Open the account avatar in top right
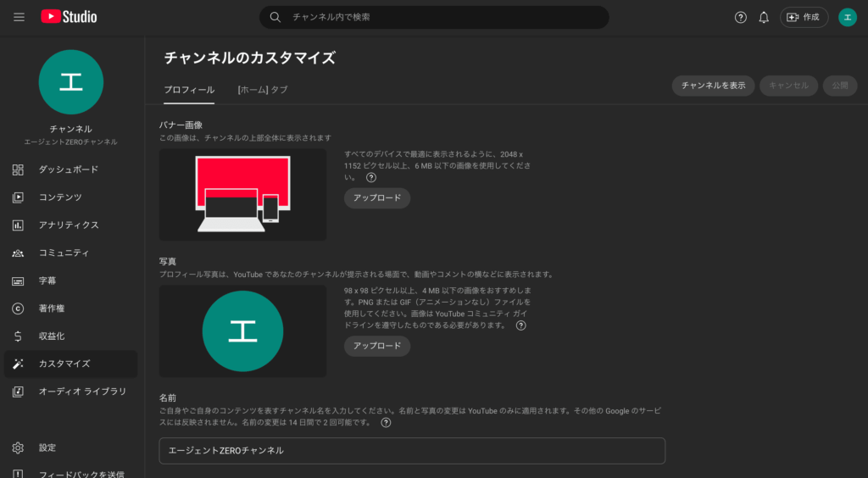Screen dimensions: 868x478 click(848, 17)
